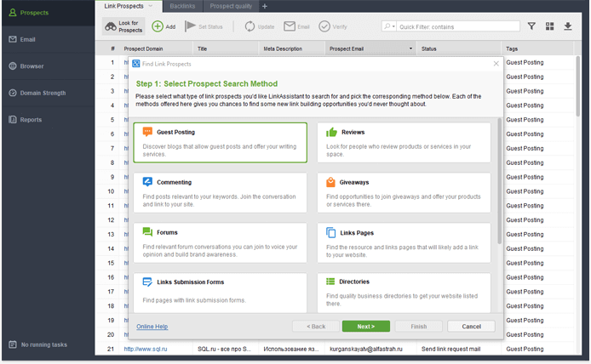Screen dimensions: 591x364
Task: Open the Prospect Email column dropdown arrow
Action: click(410, 49)
